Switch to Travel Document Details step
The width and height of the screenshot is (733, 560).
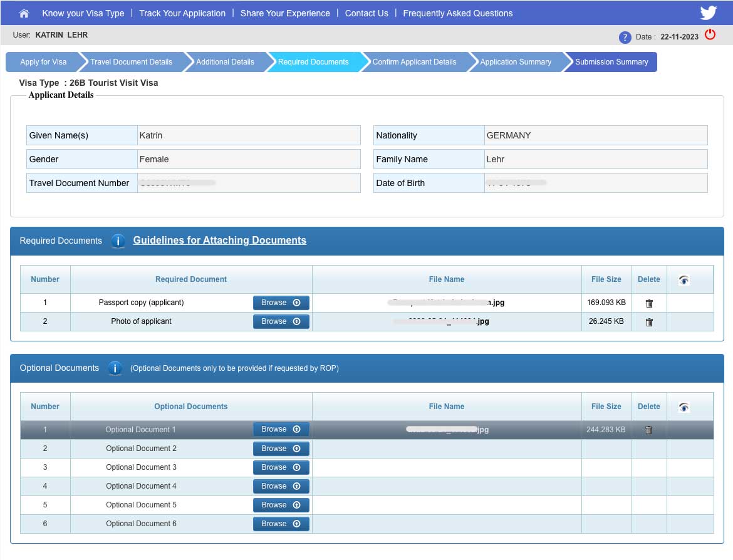132,62
